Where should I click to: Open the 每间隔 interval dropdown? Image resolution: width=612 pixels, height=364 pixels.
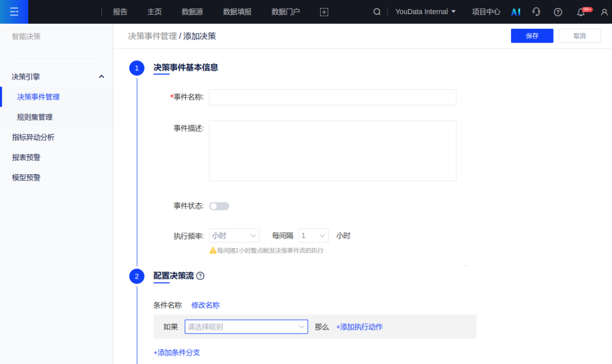click(x=313, y=235)
